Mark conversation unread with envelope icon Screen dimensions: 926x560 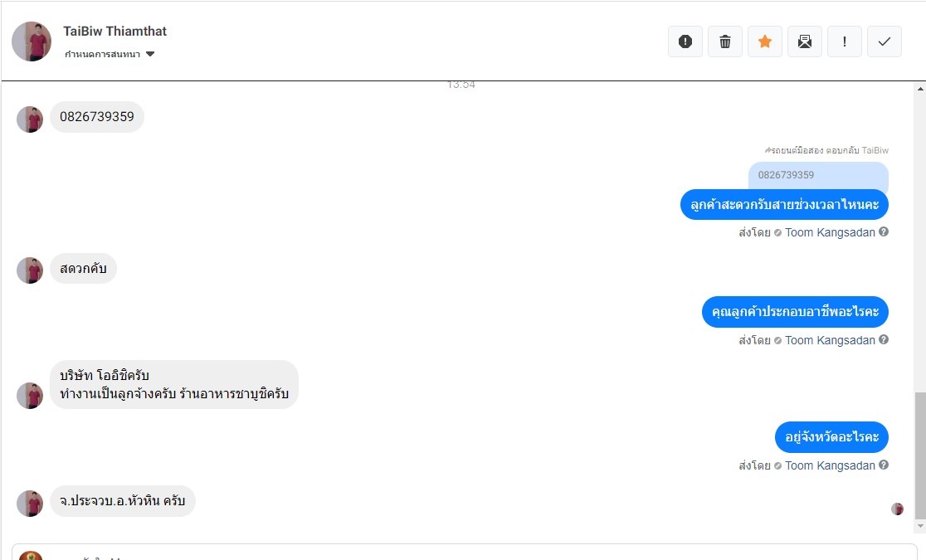coord(805,41)
